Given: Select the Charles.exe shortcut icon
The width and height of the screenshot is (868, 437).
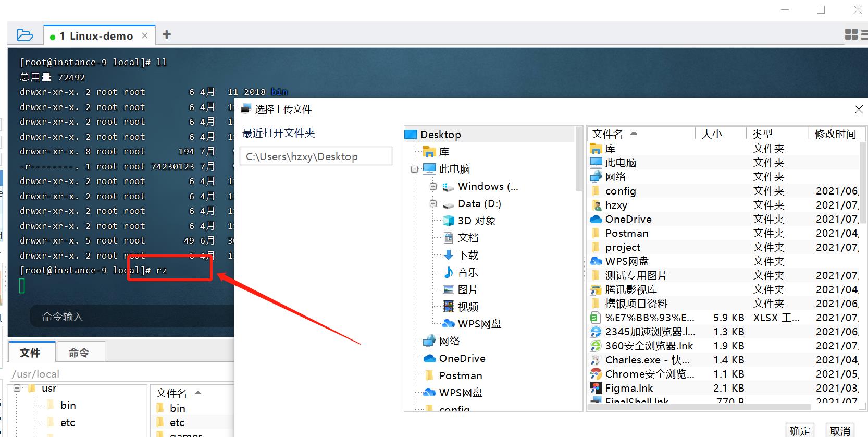Looking at the screenshot, I should coord(596,360).
